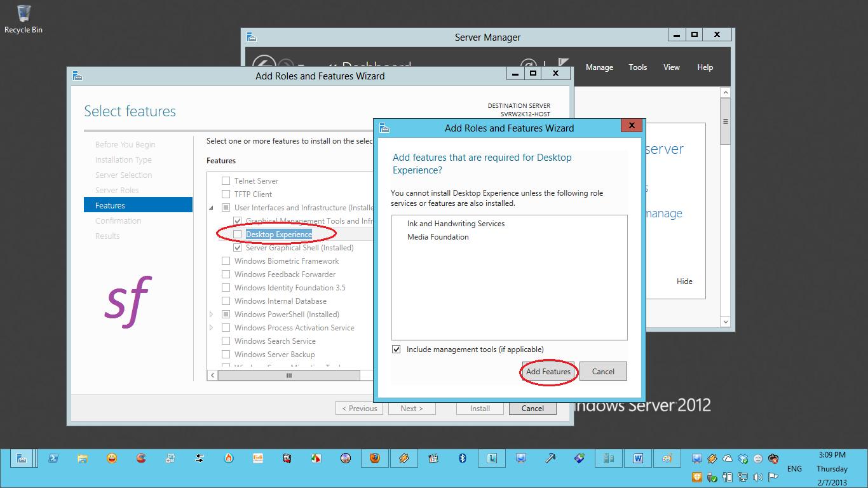Image resolution: width=868 pixels, height=488 pixels.
Task: Cancel the Desktop Experience dialog
Action: pyautogui.click(x=603, y=372)
